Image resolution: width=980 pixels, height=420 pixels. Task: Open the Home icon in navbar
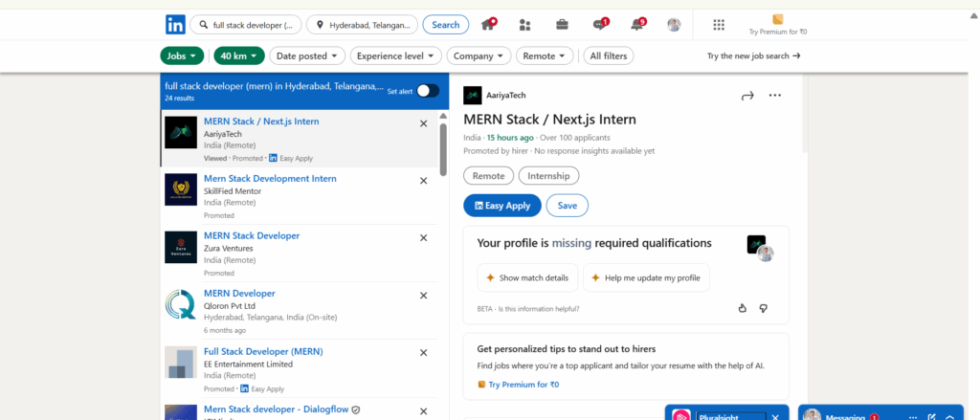click(488, 25)
